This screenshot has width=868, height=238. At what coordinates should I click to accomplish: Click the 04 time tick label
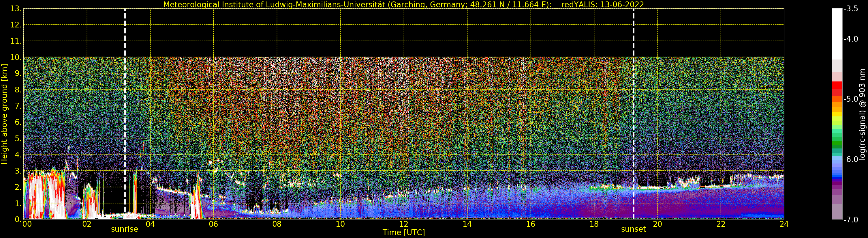(x=150, y=224)
